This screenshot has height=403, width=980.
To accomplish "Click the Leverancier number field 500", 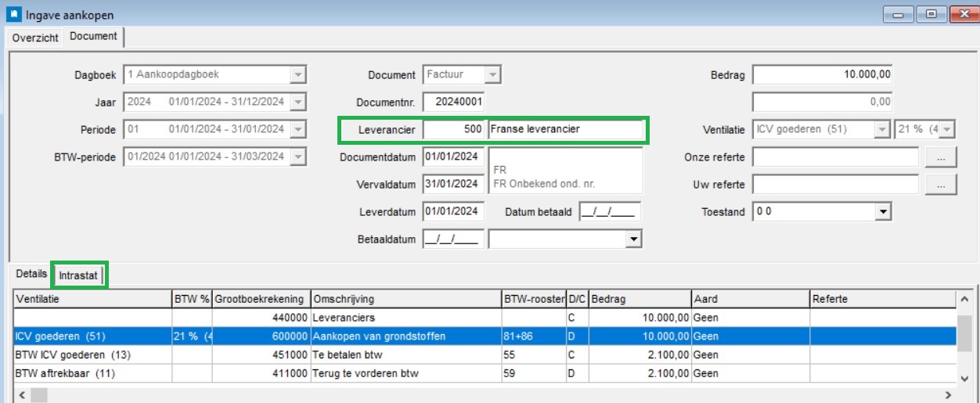I will (454, 130).
